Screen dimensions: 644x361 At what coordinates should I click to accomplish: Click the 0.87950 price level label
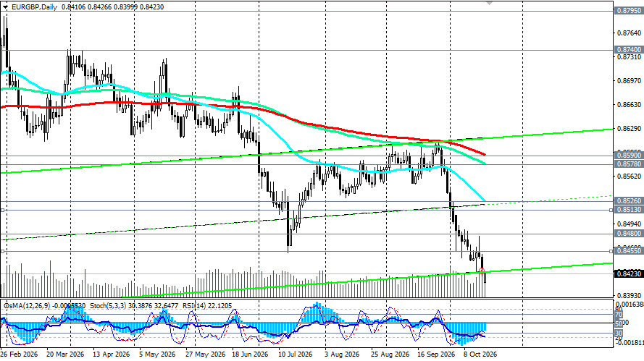point(629,11)
